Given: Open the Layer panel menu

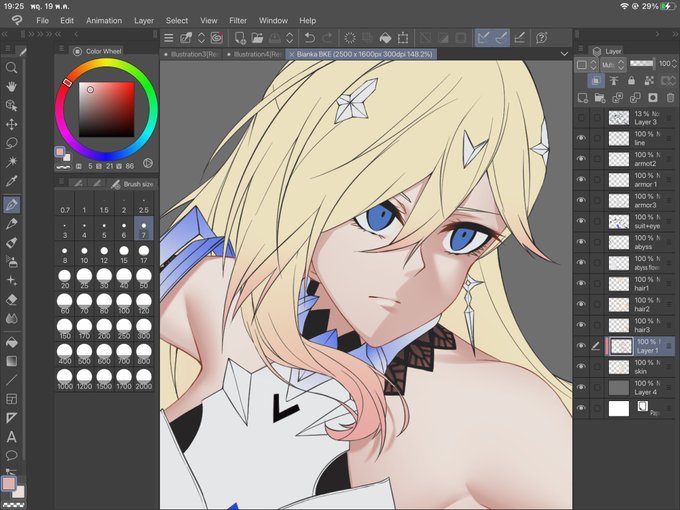Looking at the screenshot, I should (580, 49).
